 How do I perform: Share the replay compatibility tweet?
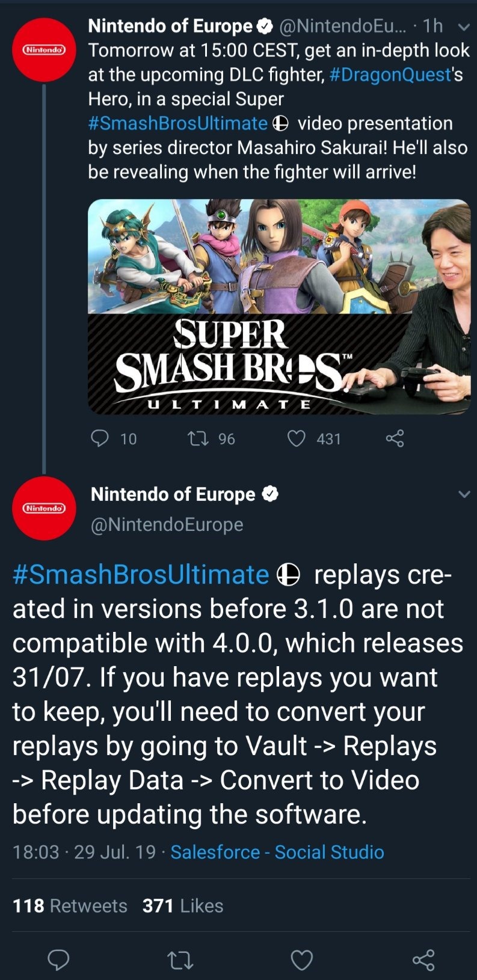tap(423, 960)
